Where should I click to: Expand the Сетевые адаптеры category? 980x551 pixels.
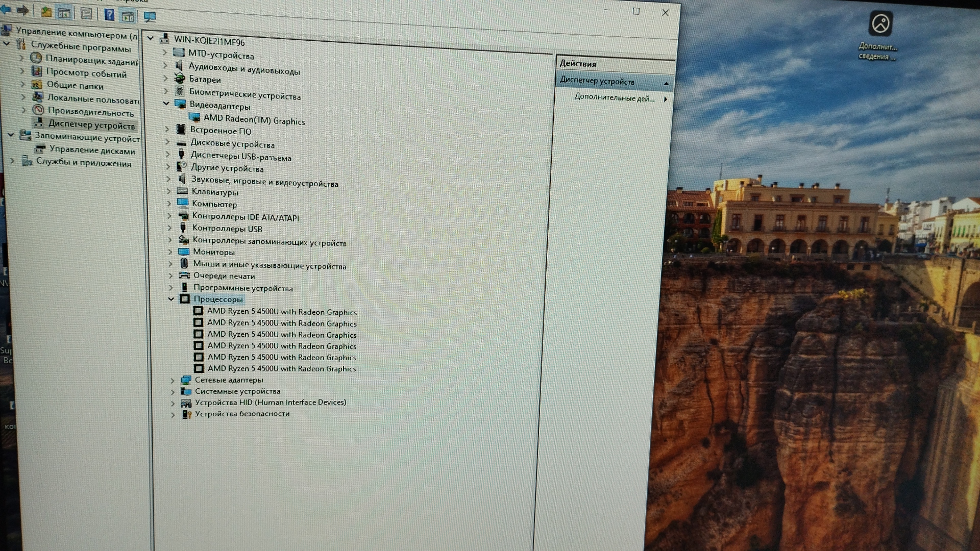point(173,380)
